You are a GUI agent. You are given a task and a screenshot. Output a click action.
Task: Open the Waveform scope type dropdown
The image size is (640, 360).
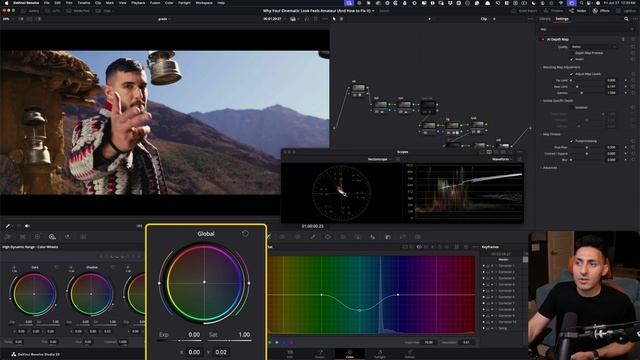click(502, 159)
